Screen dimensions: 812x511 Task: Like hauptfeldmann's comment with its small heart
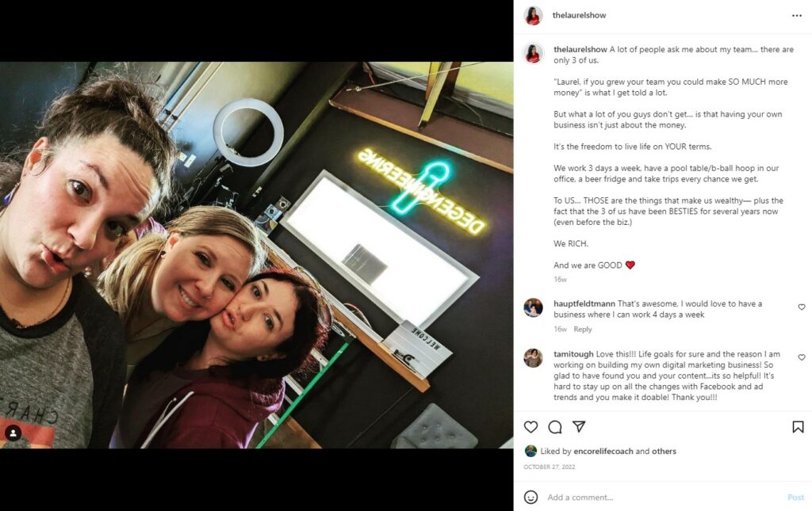coord(802,307)
